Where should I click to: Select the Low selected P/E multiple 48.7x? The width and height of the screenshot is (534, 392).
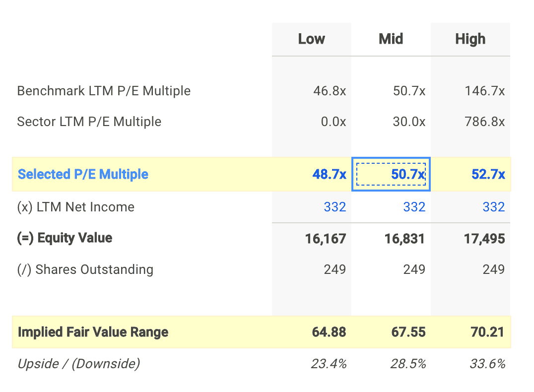pyautogui.click(x=329, y=175)
